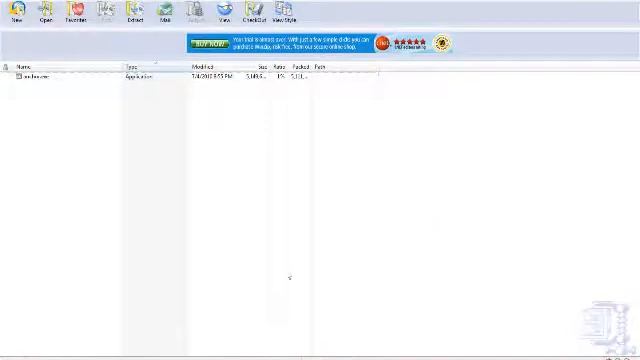The width and height of the screenshot is (640, 360).
Task: Click the Application type cell
Action: click(138, 76)
